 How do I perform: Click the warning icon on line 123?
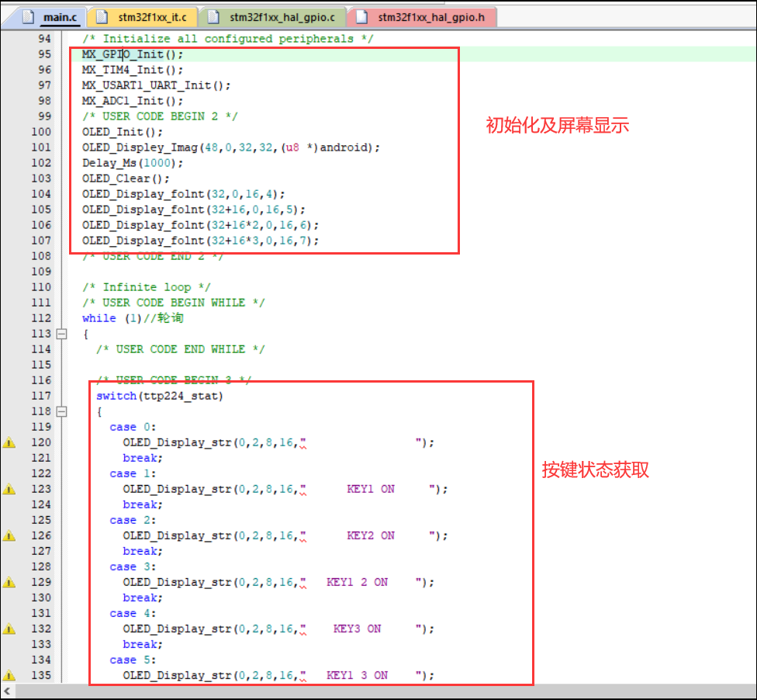coord(9,489)
